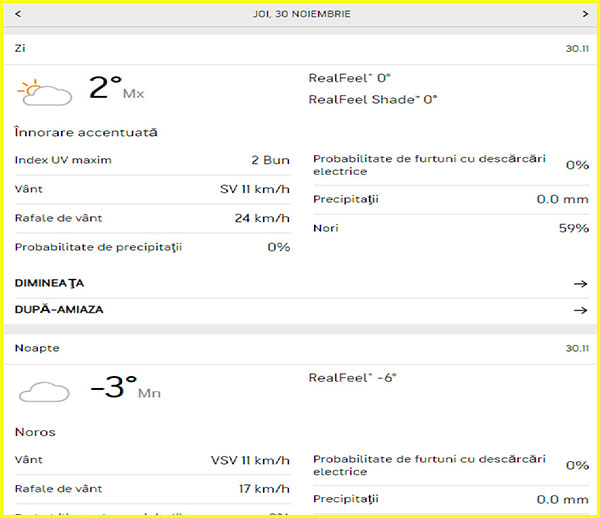The image size is (600, 518).
Task: Open the DUPĂ-AMIAZA forecast link
Action: (59, 309)
